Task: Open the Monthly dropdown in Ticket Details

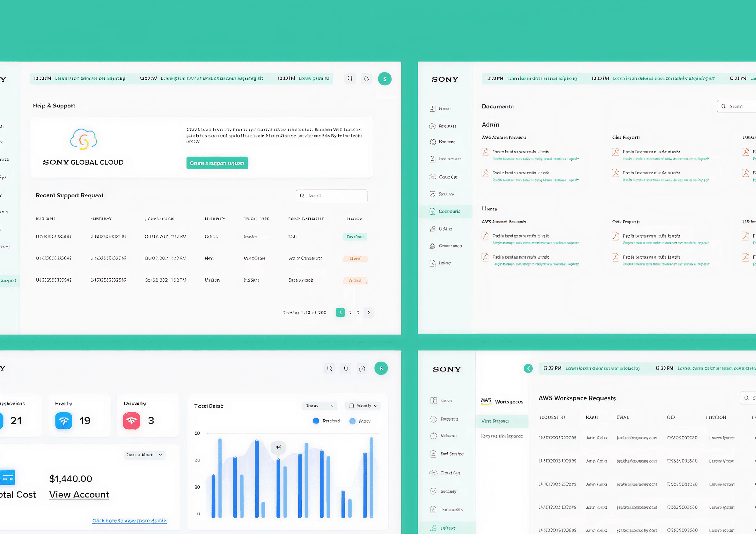Action: click(x=363, y=405)
